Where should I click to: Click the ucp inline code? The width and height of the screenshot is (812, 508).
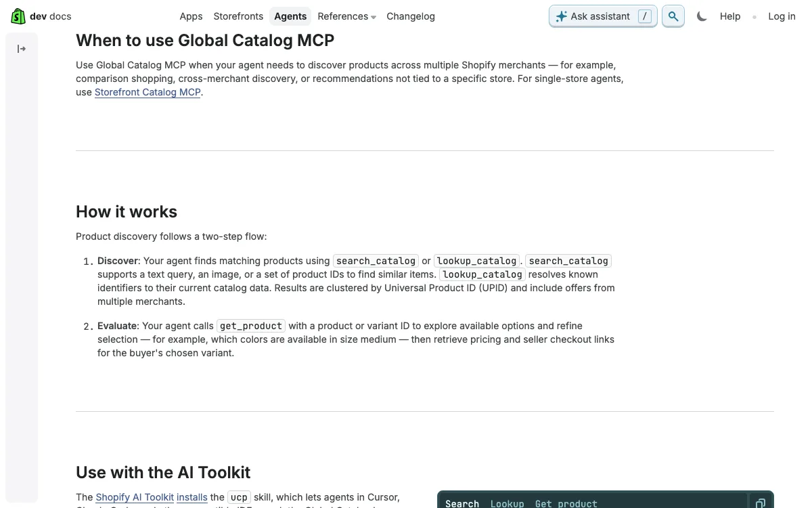(239, 497)
